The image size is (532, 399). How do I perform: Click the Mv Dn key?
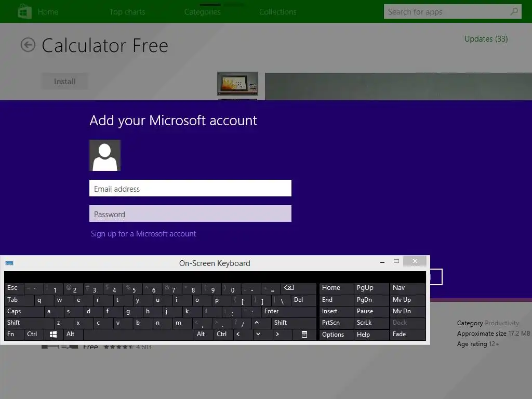pyautogui.click(x=407, y=312)
